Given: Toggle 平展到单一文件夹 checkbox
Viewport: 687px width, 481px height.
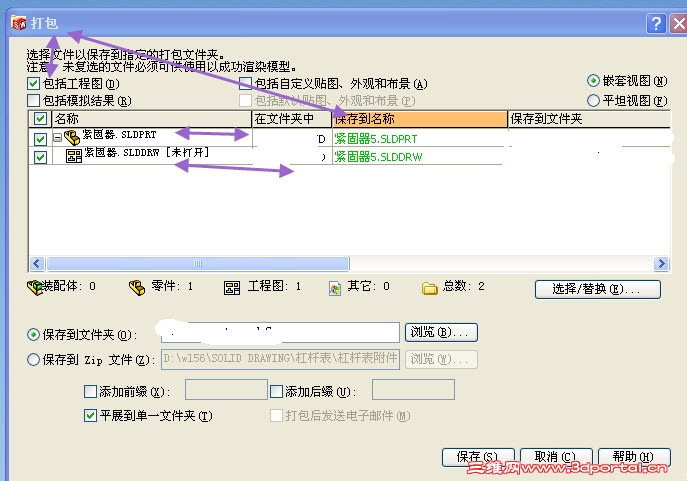Looking at the screenshot, I should (90, 415).
